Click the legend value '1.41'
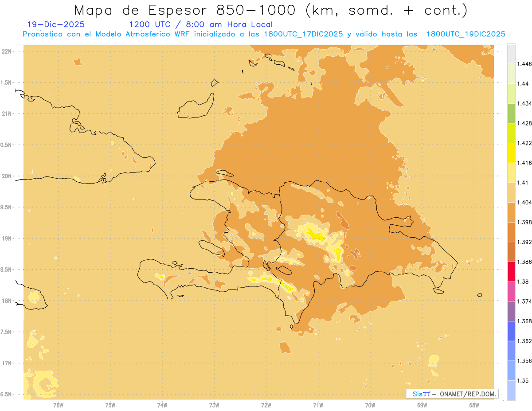532x411 pixels. point(523,183)
